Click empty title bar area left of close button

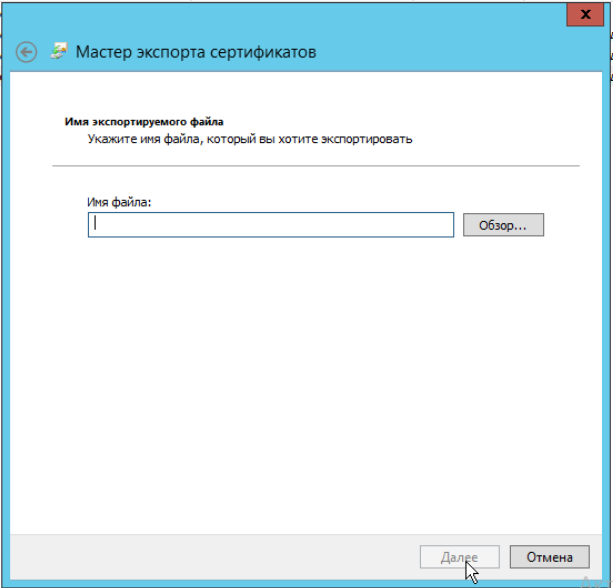[x=300, y=15]
